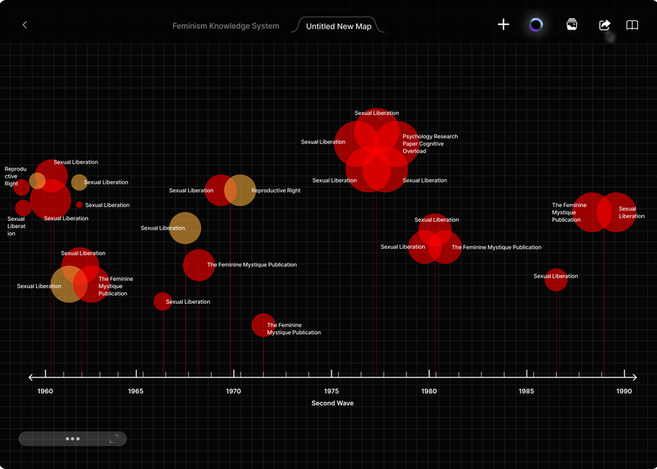
Task: Select the 1980 year label on the timeline
Action: [429, 391]
